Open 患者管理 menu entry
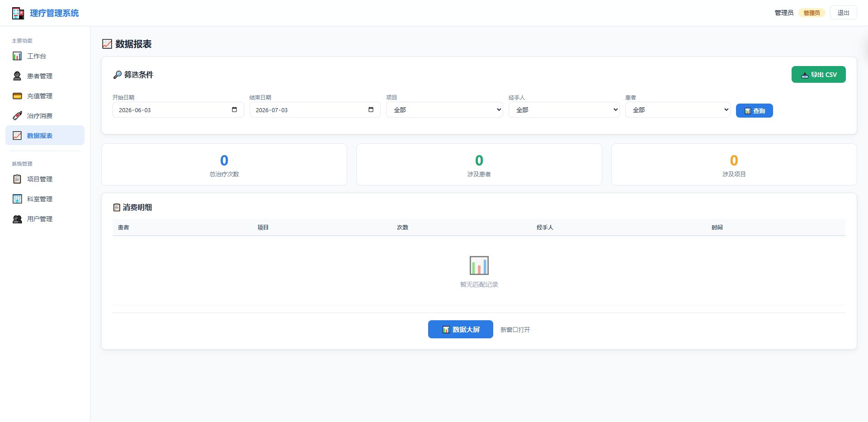This screenshot has height=422, width=868. [x=45, y=76]
